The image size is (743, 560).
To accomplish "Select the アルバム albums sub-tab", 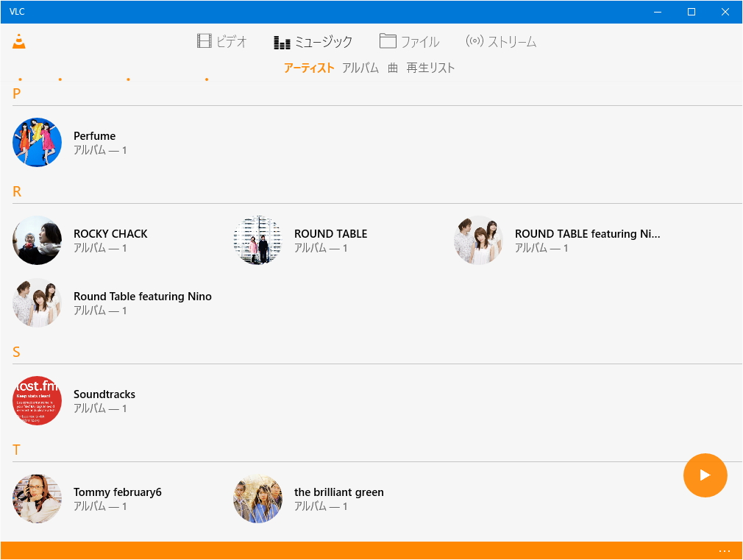I will pyautogui.click(x=360, y=68).
